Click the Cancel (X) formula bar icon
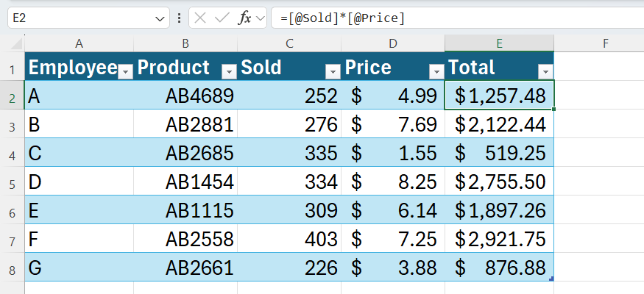The height and width of the screenshot is (294, 644). point(200,18)
